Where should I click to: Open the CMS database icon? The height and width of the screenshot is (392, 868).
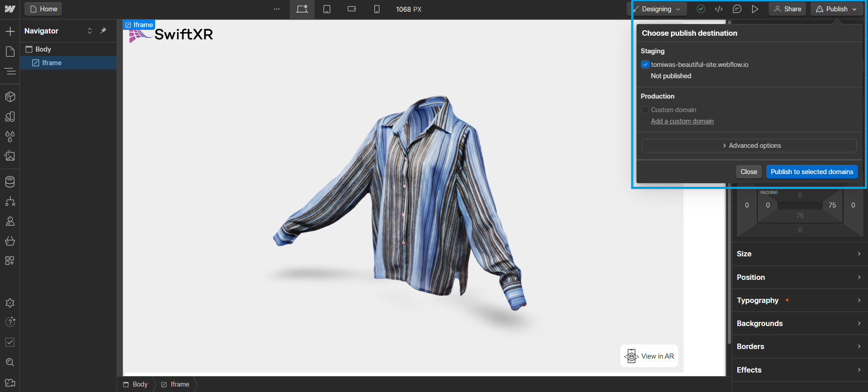coord(10,182)
